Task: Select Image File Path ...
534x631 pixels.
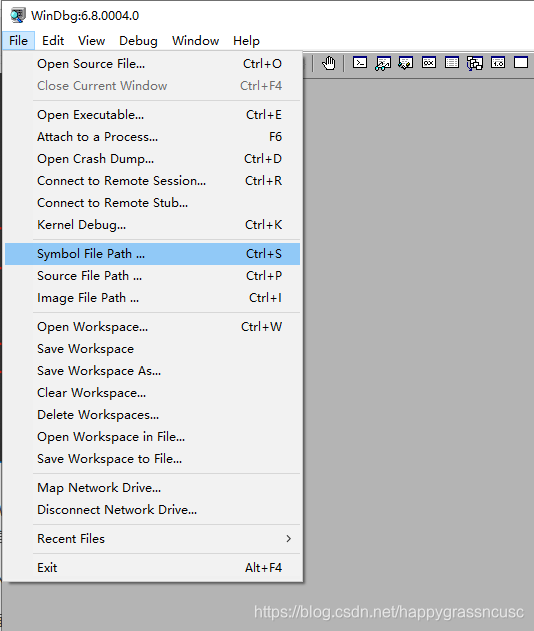Action: tap(153, 298)
